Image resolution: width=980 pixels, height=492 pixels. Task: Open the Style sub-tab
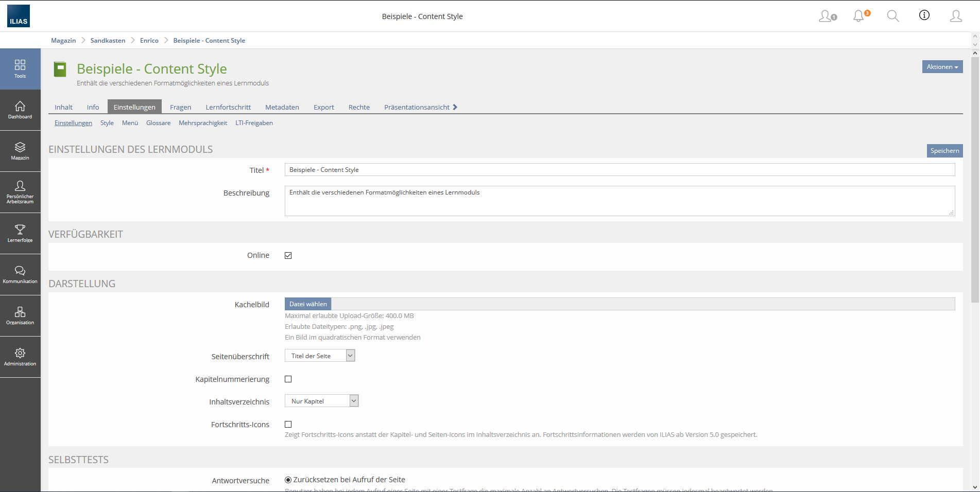[x=107, y=123]
